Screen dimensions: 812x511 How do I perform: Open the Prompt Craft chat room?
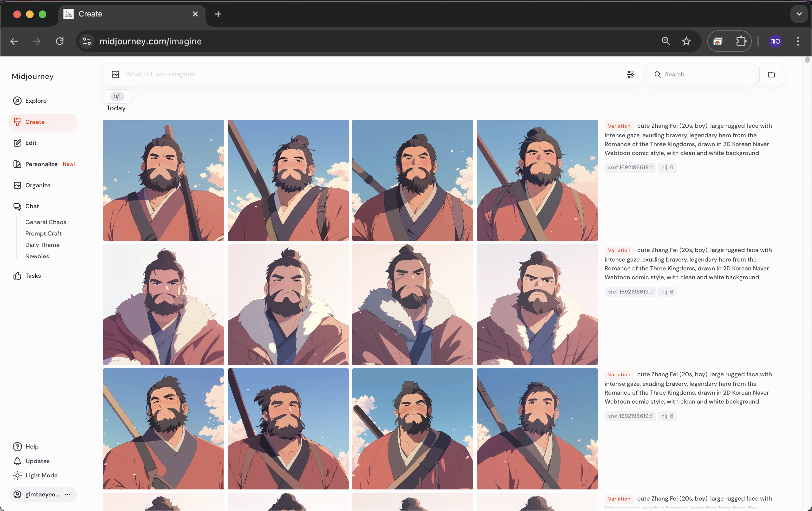pos(43,234)
